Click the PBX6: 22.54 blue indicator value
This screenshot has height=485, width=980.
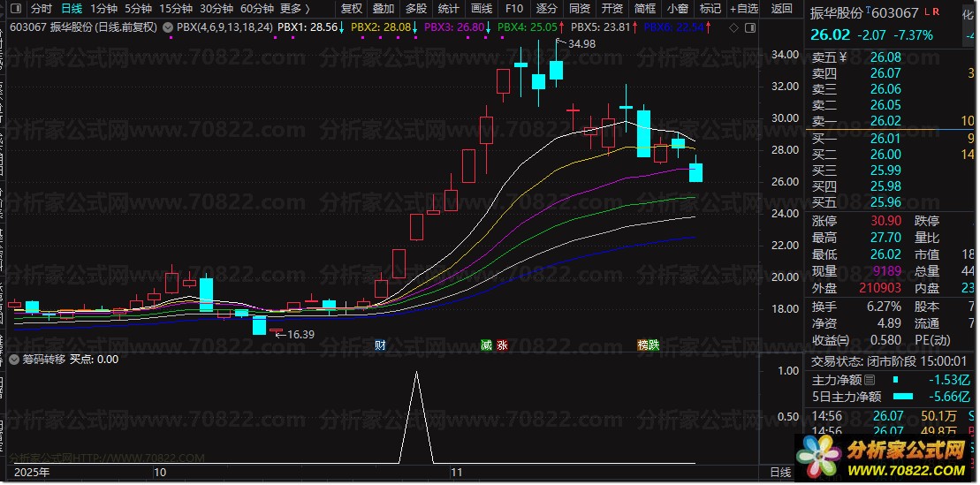pos(673,27)
